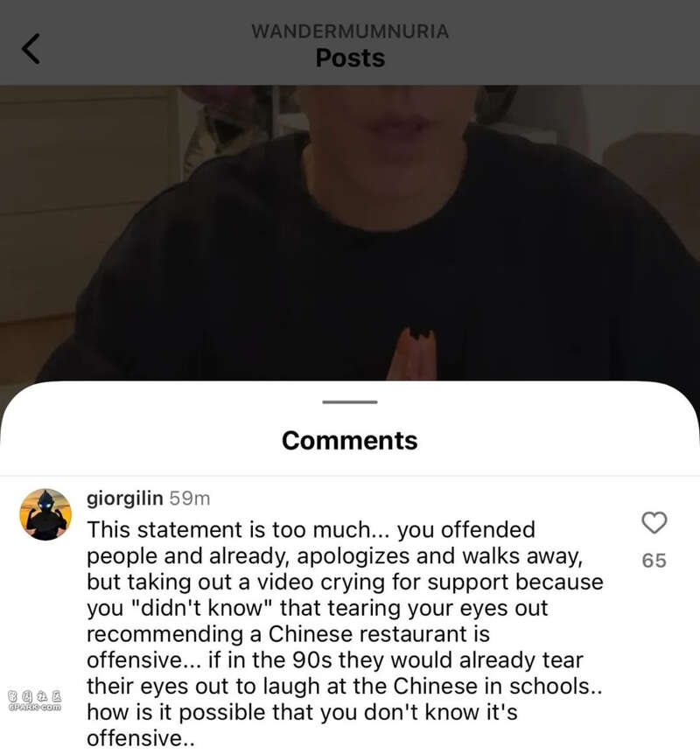This screenshot has width=700, height=754.
Task: Like giorgilin's comment with the heart
Action: coord(654,523)
